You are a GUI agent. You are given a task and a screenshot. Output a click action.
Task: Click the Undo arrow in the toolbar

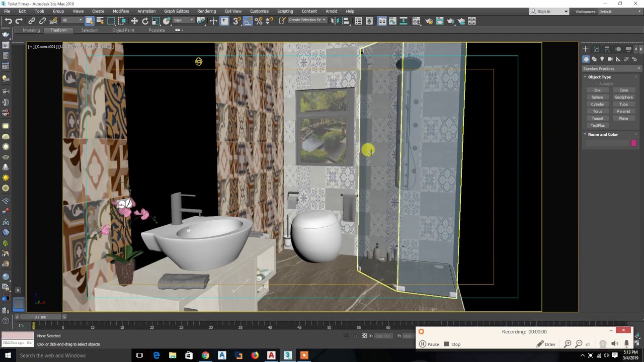pos(8,21)
